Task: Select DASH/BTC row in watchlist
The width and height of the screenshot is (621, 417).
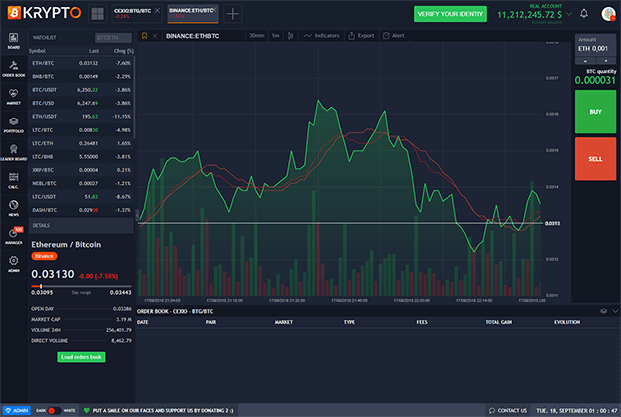Action: coord(81,210)
